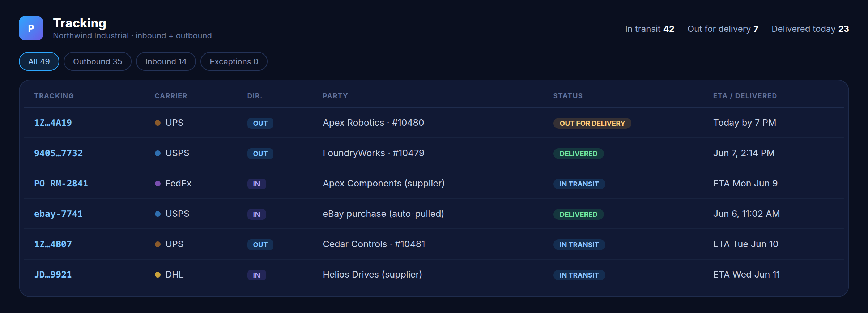This screenshot has width=868, height=313.
Task: Click the ETA / Delivered column header
Action: (745, 96)
